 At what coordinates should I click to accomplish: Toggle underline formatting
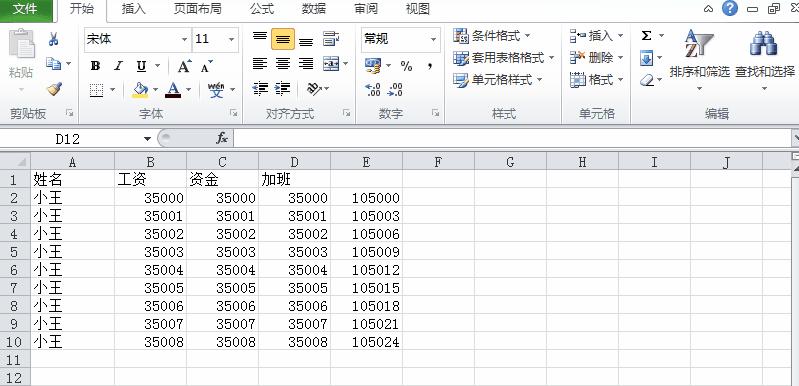tap(141, 66)
